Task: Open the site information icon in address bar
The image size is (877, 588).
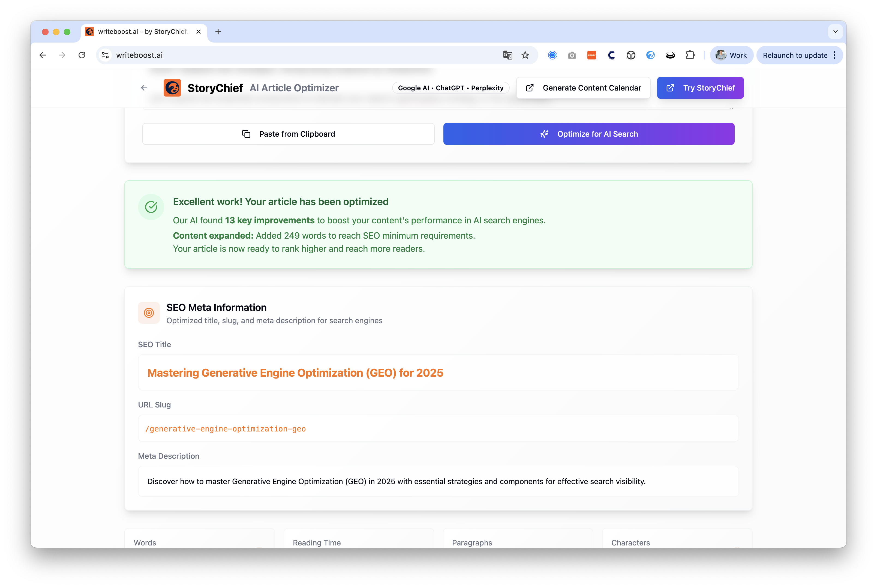Action: [x=105, y=55]
